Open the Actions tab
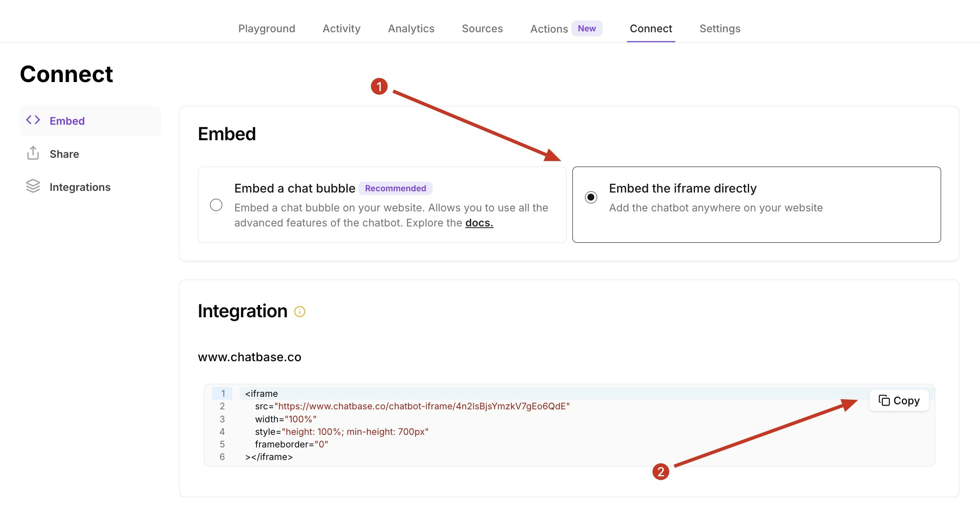The height and width of the screenshot is (519, 980). 549,29
